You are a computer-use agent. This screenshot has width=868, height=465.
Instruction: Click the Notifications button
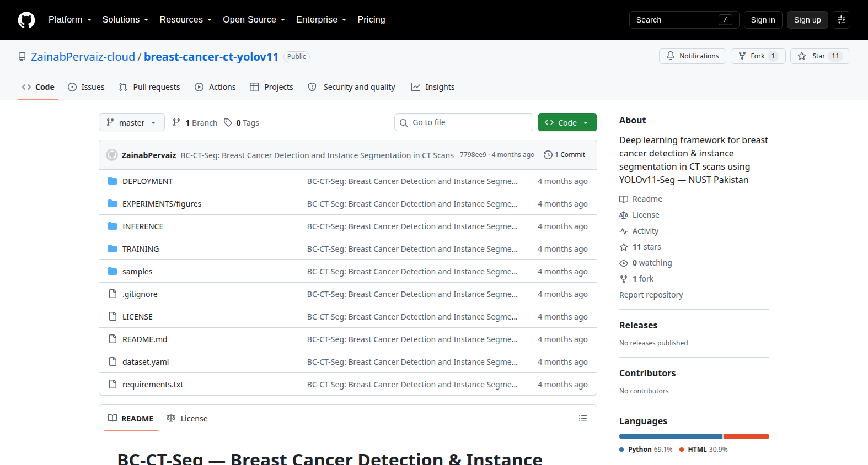(x=693, y=56)
